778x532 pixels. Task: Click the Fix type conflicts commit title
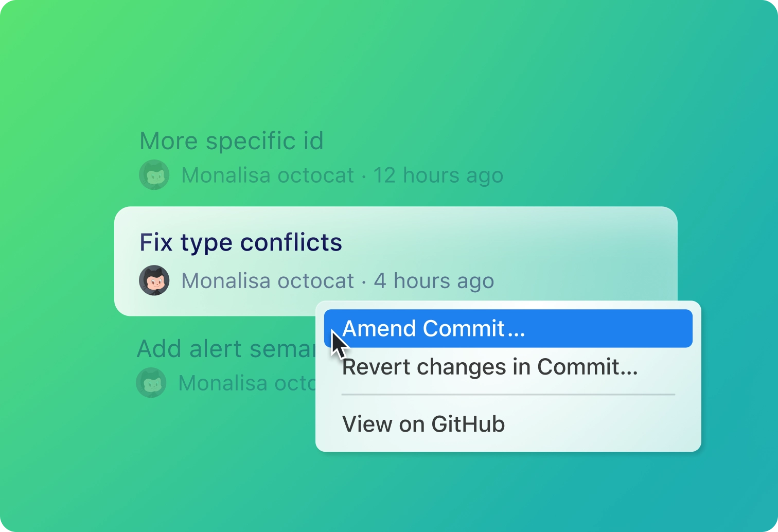(x=241, y=242)
